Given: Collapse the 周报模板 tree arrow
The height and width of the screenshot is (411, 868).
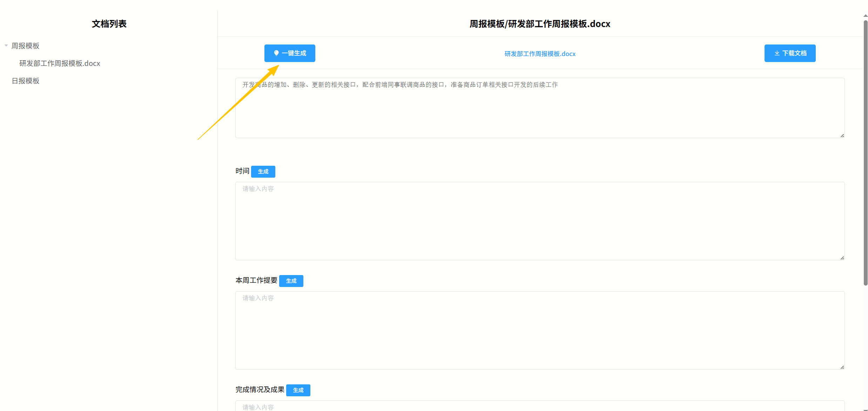Looking at the screenshot, I should pos(6,46).
